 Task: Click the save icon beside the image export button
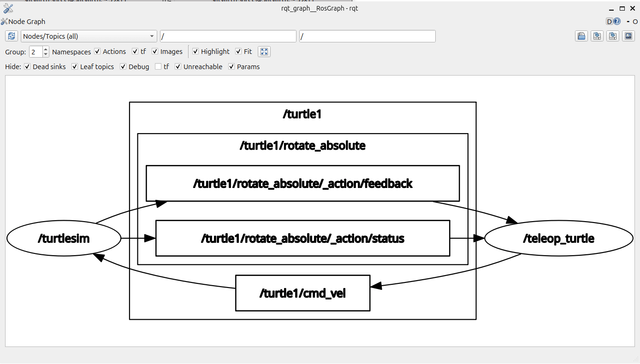pyautogui.click(x=613, y=36)
